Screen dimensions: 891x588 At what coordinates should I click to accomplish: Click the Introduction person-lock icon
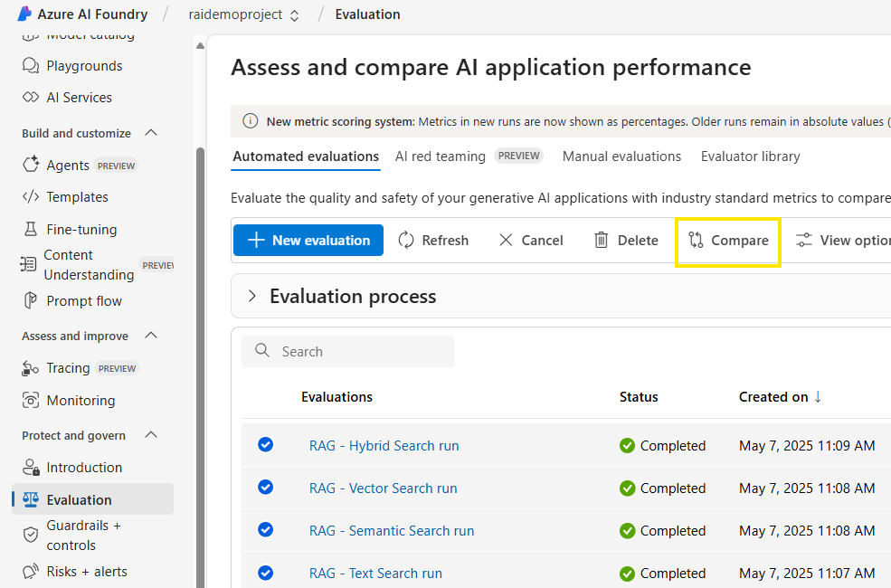pyautogui.click(x=31, y=467)
